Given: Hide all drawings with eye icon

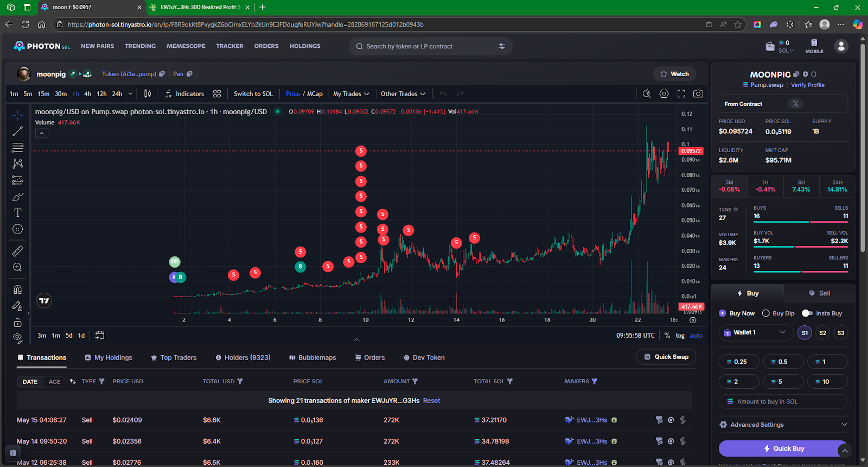Looking at the screenshot, I should (17, 338).
